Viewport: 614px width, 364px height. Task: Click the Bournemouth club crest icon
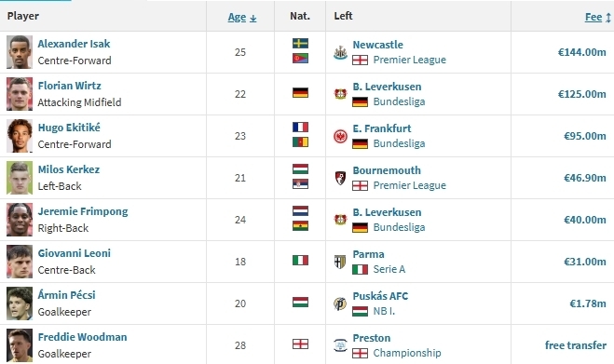pyautogui.click(x=340, y=178)
